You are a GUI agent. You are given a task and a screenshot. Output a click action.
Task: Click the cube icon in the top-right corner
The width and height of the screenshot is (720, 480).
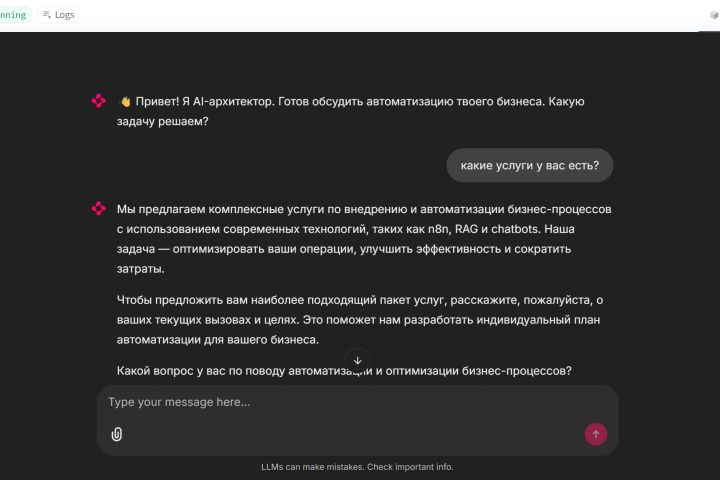[714, 15]
